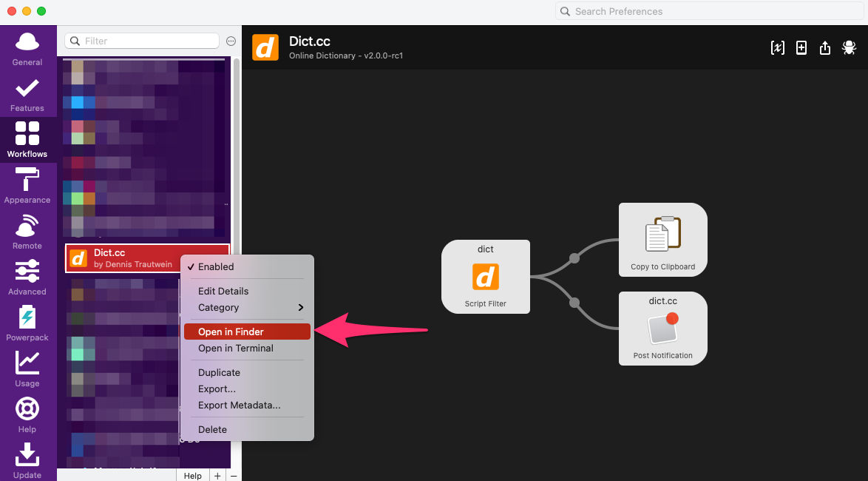Open the Powerpack section

(27, 323)
